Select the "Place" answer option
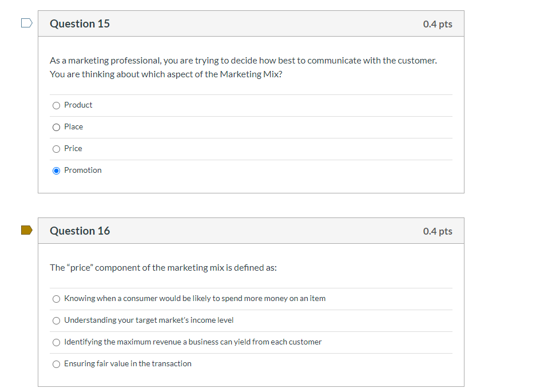Image resolution: width=544 pixels, height=392 pixels. tap(56, 127)
